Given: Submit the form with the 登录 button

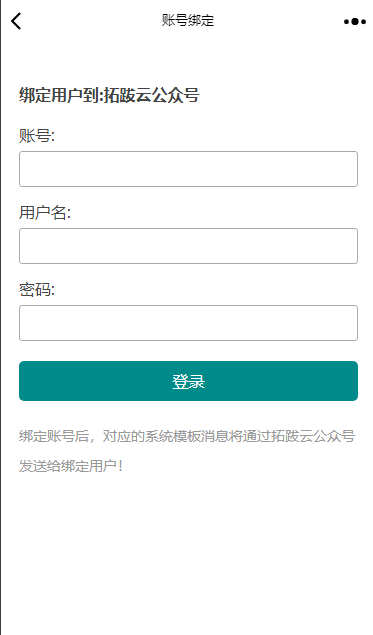Looking at the screenshot, I should (x=188, y=381).
